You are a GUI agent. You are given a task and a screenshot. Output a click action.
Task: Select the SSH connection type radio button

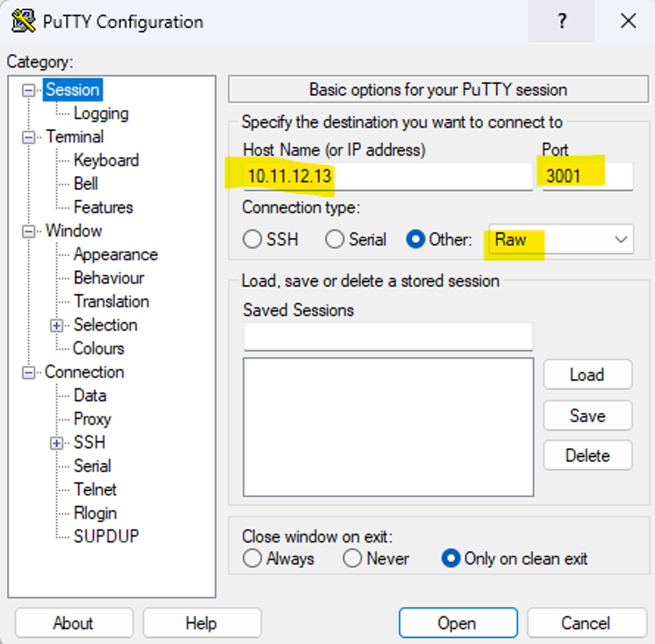(252, 239)
